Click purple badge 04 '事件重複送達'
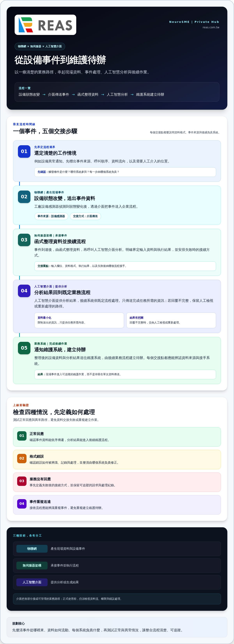Image resolution: width=234 pixels, height=644 pixels. [22, 504]
